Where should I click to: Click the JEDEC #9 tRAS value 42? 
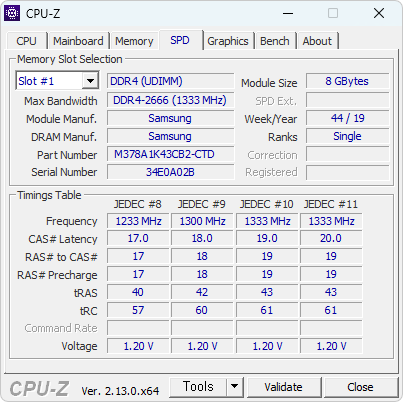point(202,293)
